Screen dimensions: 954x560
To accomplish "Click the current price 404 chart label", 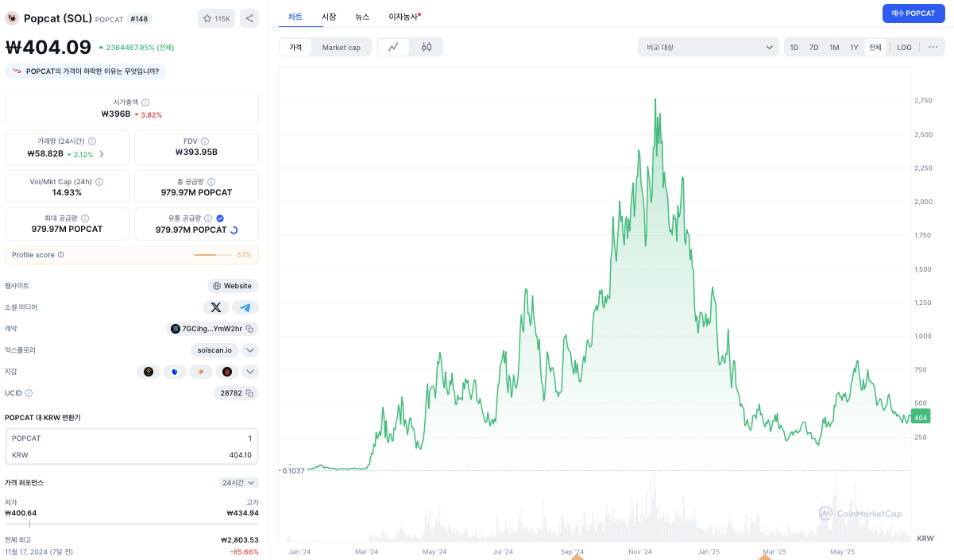I will click(921, 417).
